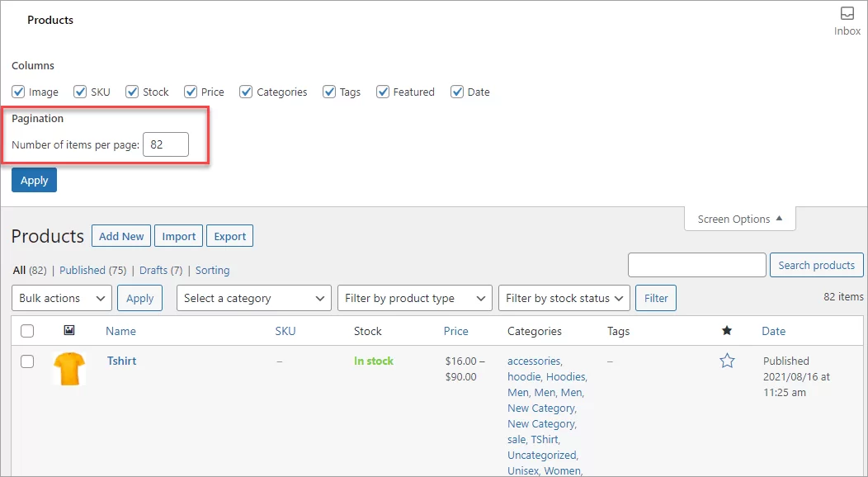The width and height of the screenshot is (868, 477).
Task: Open the Bulk actions dropdown
Action: pos(61,298)
